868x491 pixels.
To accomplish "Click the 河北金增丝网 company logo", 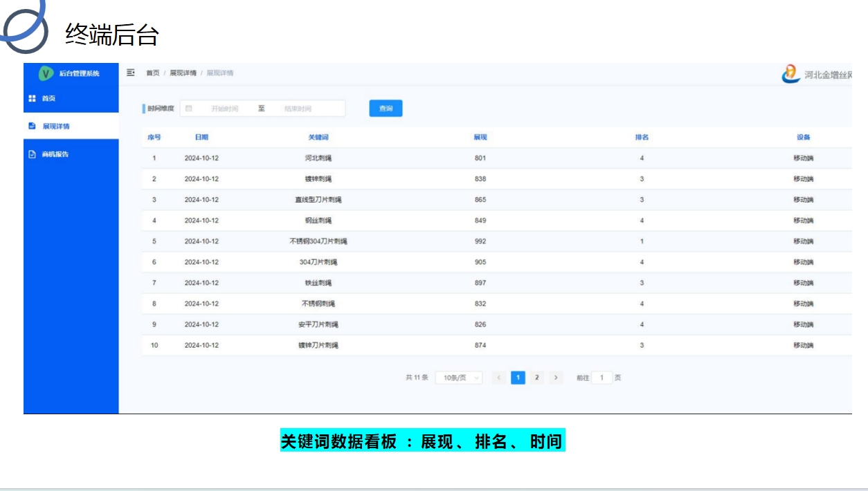I will coord(790,74).
